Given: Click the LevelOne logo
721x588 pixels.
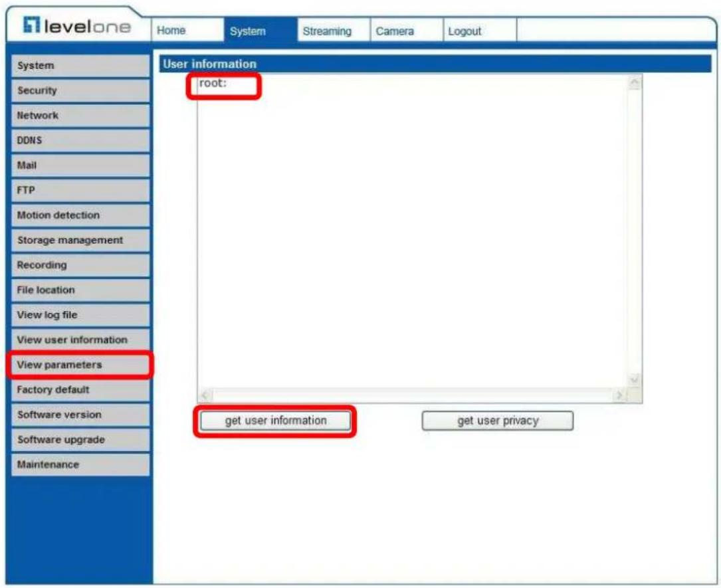Looking at the screenshot, I should click(77, 25).
